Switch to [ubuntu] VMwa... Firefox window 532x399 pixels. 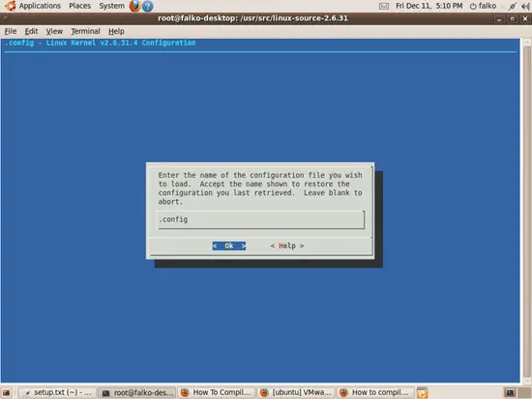296,392
